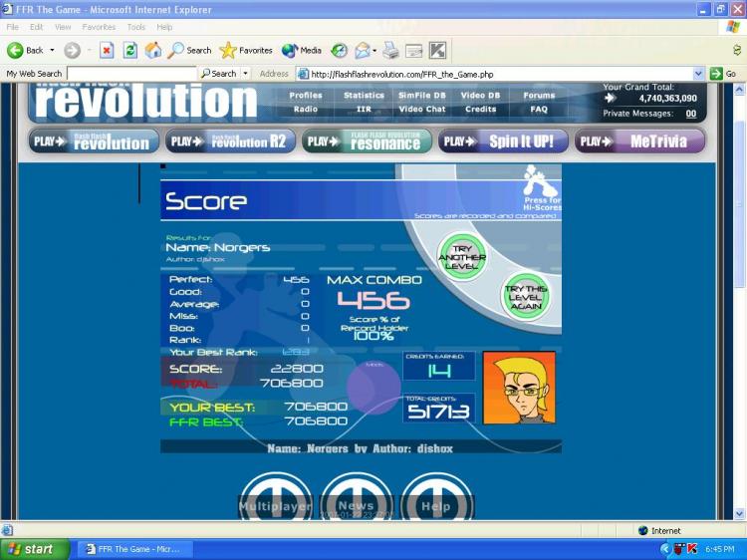Click the browser Back arrow icon

(15, 50)
